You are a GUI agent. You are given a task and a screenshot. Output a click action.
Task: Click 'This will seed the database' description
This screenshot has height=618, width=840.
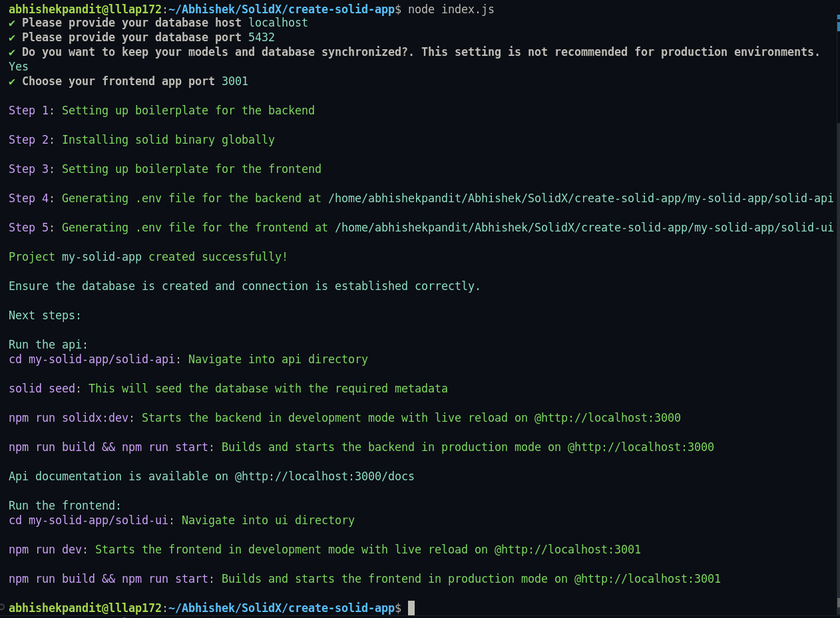click(x=268, y=388)
